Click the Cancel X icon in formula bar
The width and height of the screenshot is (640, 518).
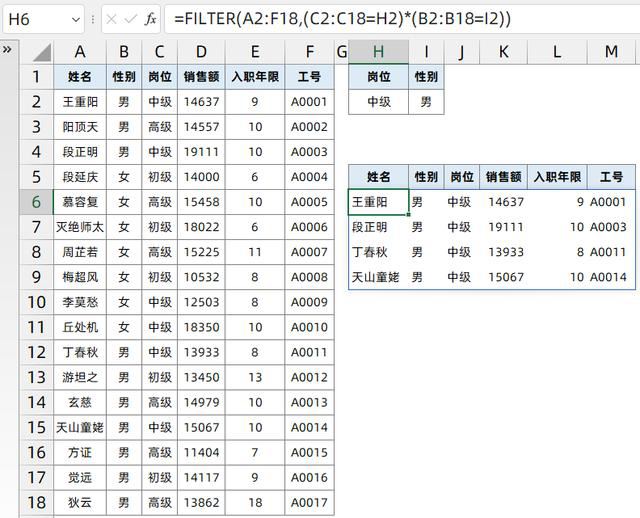[111, 19]
